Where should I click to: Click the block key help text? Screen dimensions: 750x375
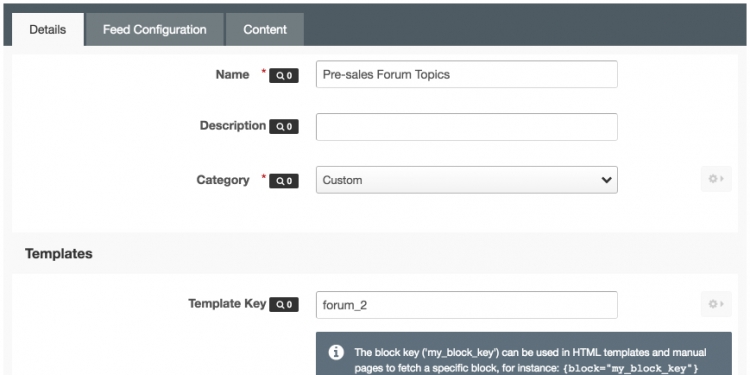pos(530,361)
